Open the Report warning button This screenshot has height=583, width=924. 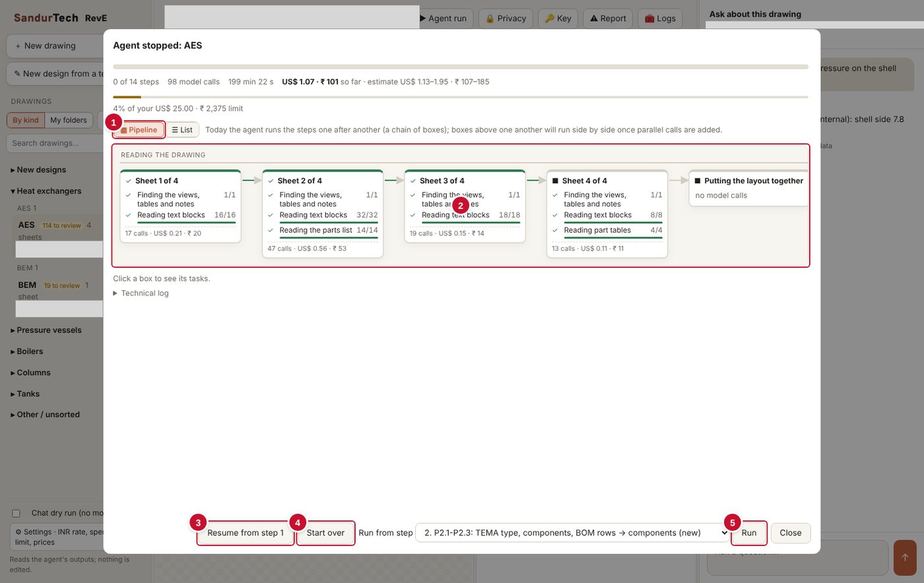click(608, 18)
